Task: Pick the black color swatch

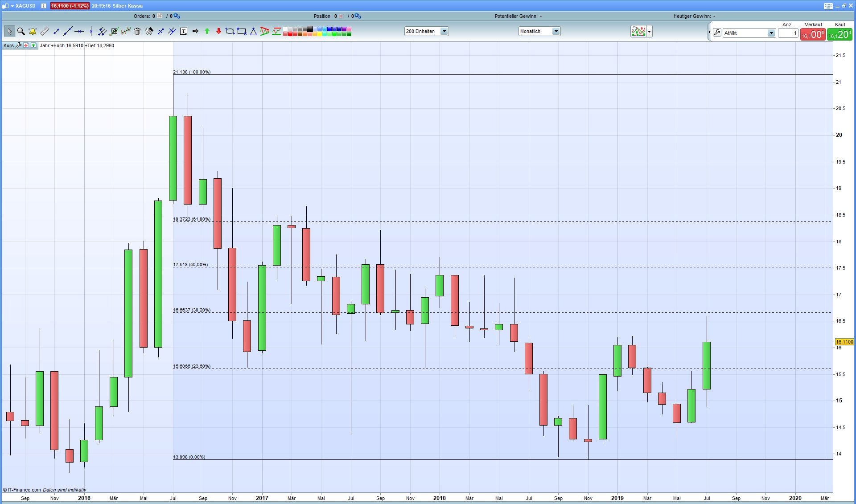Action: click(x=310, y=29)
